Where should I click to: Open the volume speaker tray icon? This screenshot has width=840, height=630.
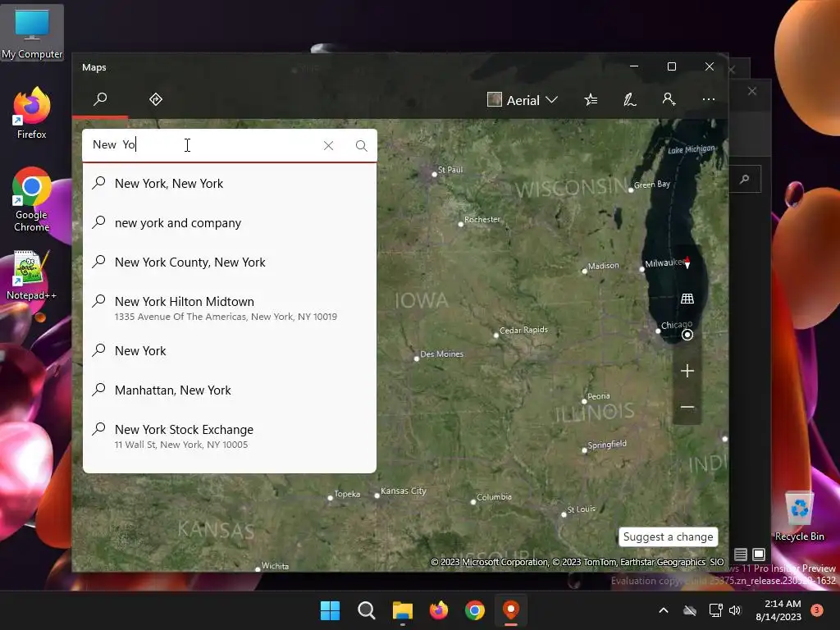point(735,610)
